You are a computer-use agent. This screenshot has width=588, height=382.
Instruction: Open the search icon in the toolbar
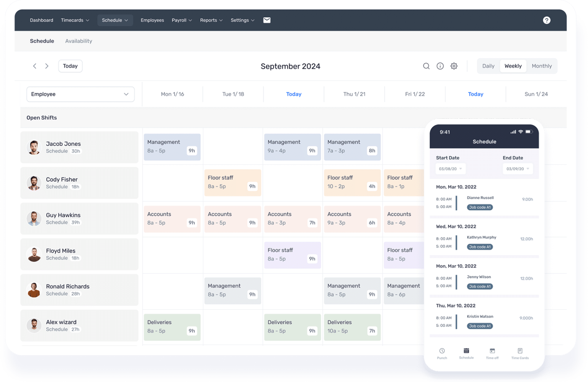(x=426, y=66)
